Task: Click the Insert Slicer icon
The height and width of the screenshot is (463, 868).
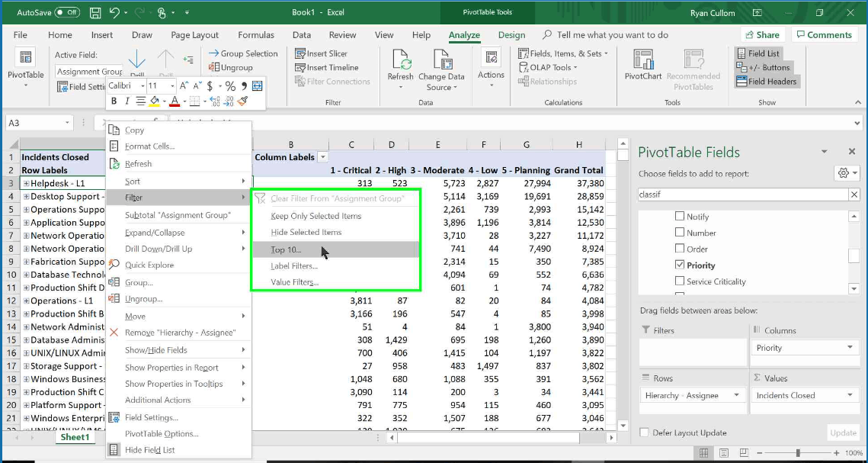Action: pos(300,53)
